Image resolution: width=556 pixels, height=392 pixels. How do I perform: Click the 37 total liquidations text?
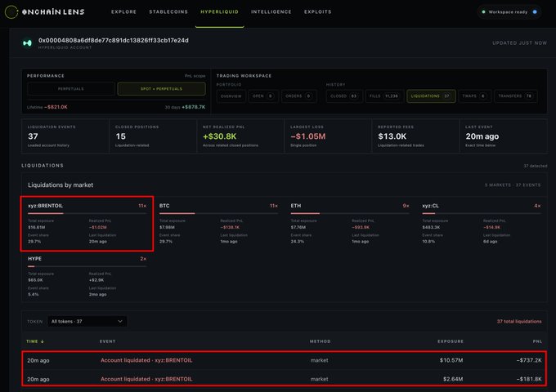[x=519, y=321]
